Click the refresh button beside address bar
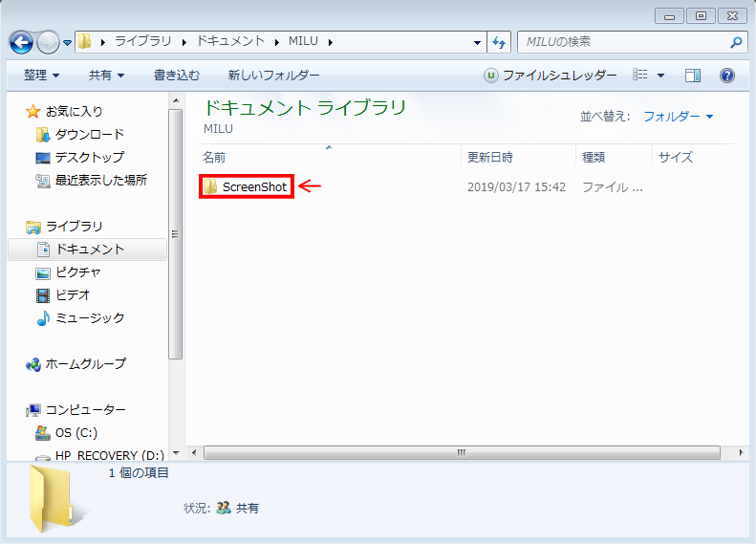Screen dimensions: 756x544 coord(499,42)
